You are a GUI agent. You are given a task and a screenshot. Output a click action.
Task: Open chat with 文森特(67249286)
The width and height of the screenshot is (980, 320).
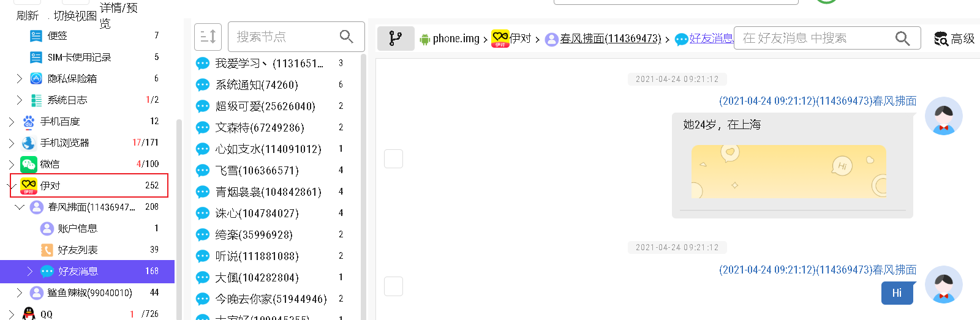coord(260,127)
